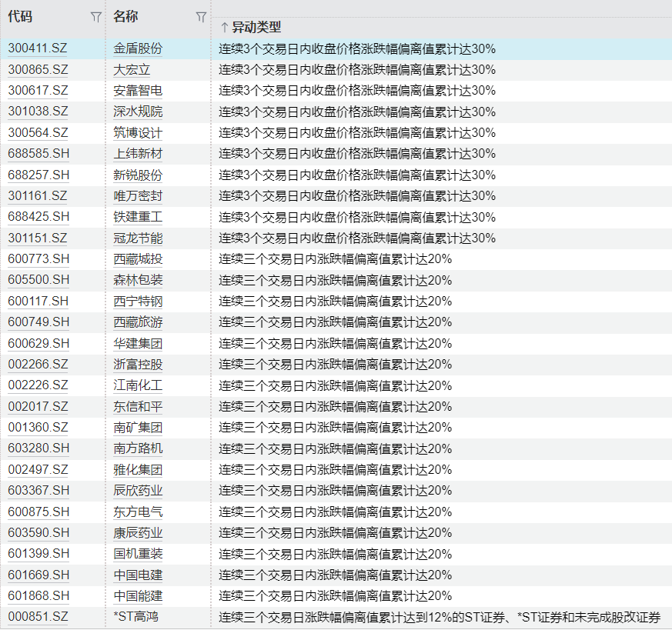Open stock name 辰欣药业
This screenshot has width=672, height=630.
click(138, 490)
